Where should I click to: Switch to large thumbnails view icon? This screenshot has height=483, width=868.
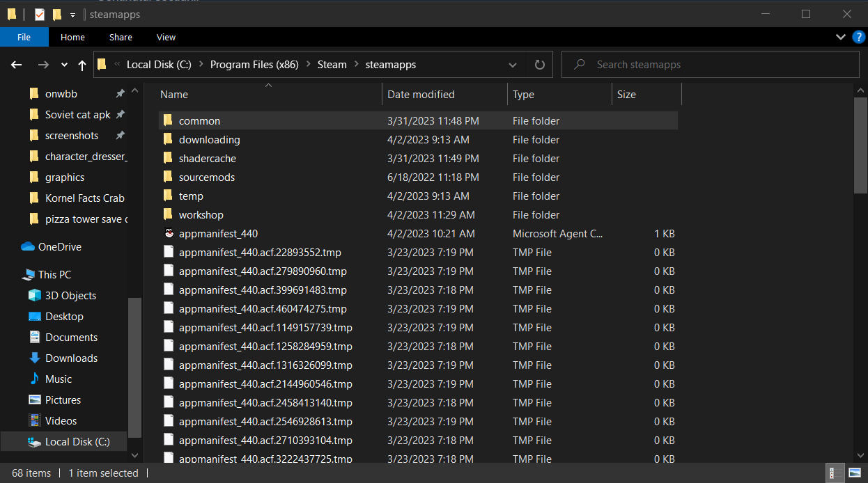855,473
